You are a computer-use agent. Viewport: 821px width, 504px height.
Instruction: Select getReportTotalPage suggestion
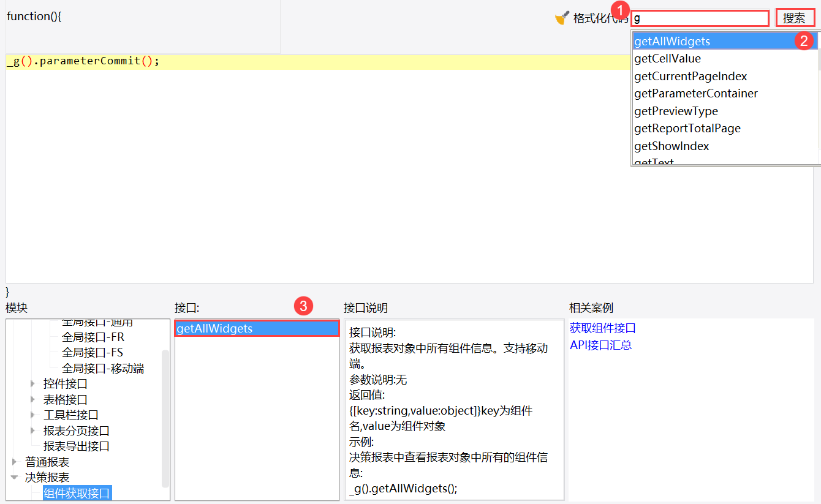(x=724, y=129)
